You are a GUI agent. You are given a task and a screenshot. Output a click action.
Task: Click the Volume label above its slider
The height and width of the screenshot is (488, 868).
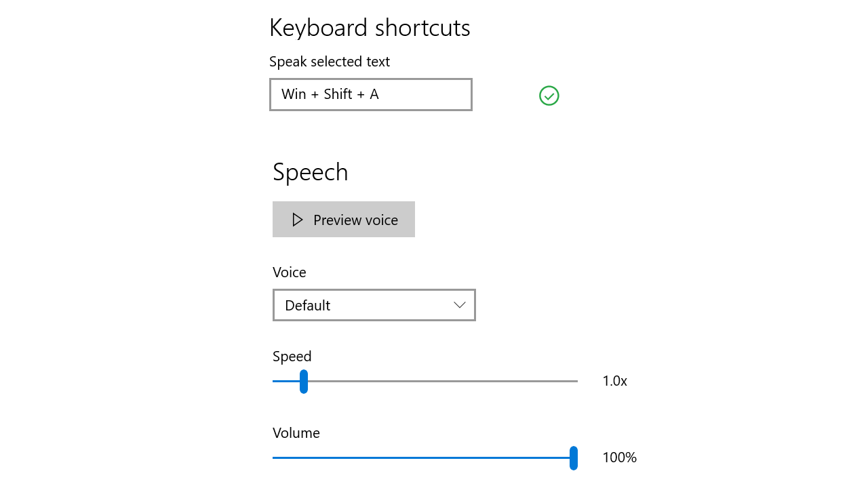coord(296,433)
